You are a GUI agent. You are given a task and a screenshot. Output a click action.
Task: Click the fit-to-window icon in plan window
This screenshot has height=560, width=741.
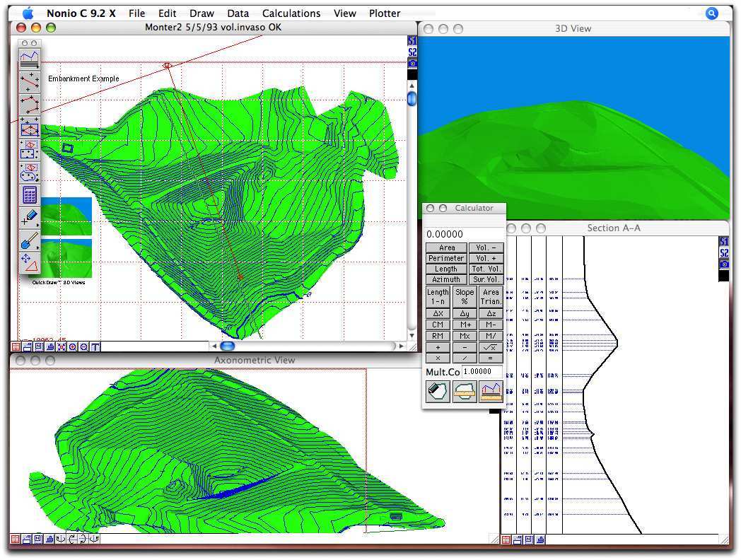pyautogui.click(x=61, y=347)
